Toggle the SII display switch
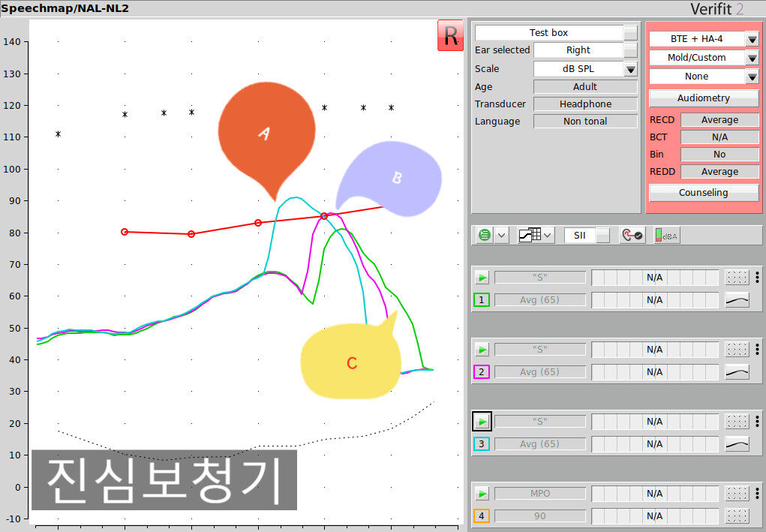766x532 pixels. point(602,235)
